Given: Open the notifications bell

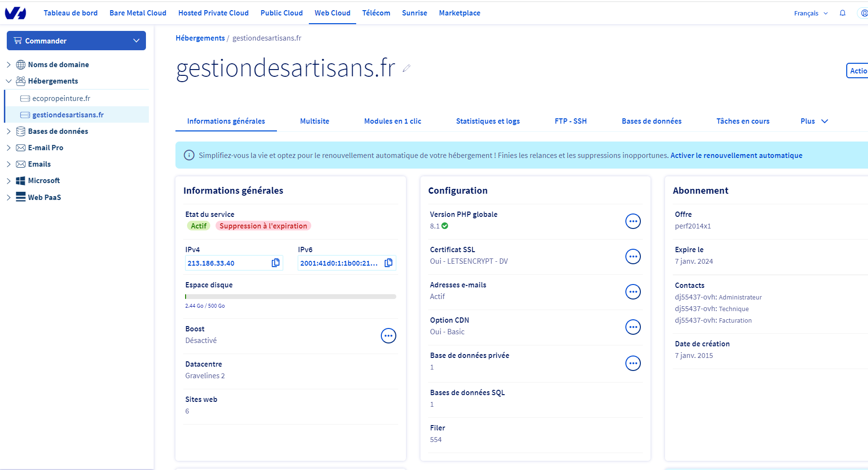Looking at the screenshot, I should [842, 13].
